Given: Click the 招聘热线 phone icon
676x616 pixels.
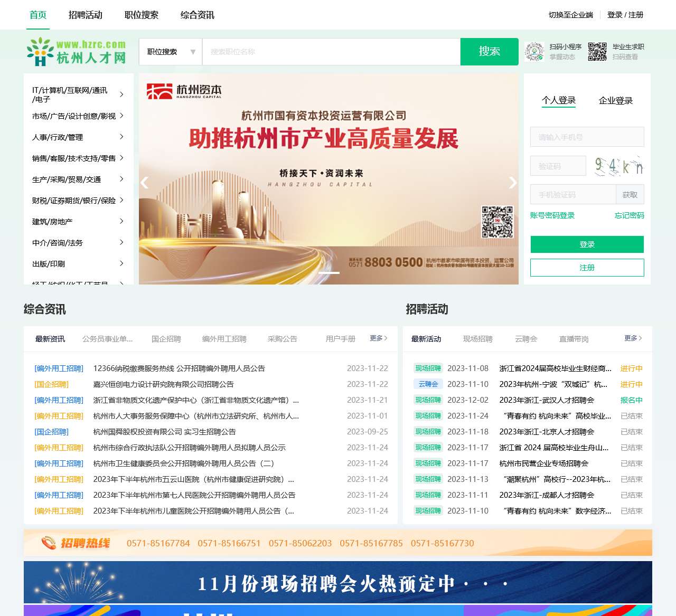Looking at the screenshot, I should click(49, 541).
